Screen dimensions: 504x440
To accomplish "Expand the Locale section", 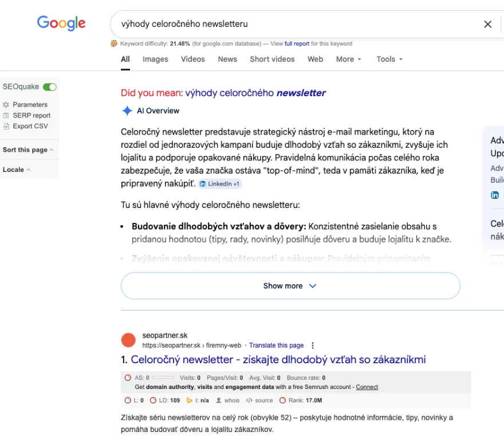I will click(x=17, y=170).
